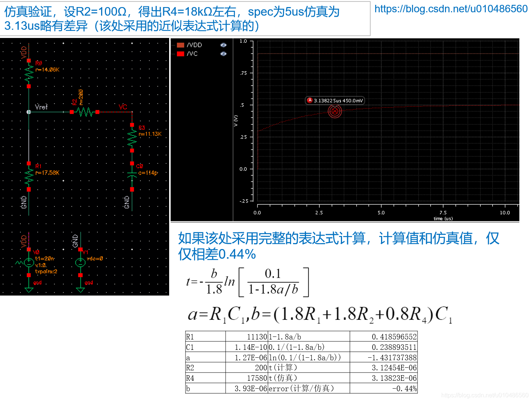
Task: Click the /VDD trace color swatch
Action: 181,45
